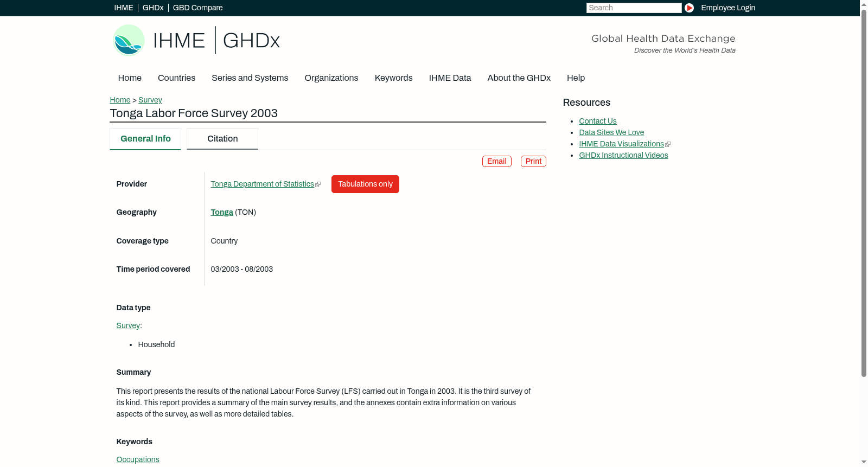Open Survey data type link
The height and width of the screenshot is (467, 868).
(128, 325)
